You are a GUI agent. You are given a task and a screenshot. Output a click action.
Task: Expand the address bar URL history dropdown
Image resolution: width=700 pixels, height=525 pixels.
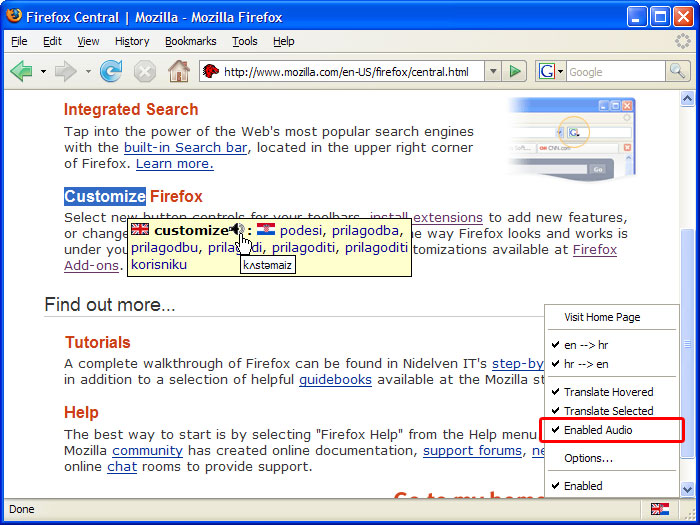[x=493, y=71]
